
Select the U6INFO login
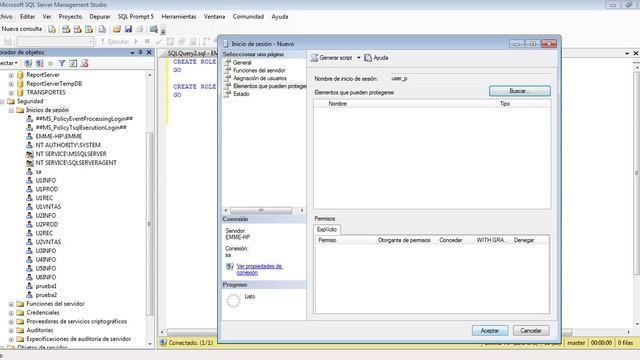46,277
